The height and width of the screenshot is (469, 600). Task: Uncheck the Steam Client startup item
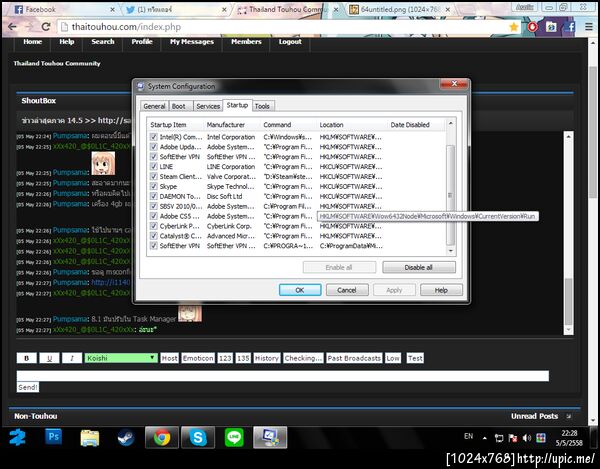(x=153, y=176)
